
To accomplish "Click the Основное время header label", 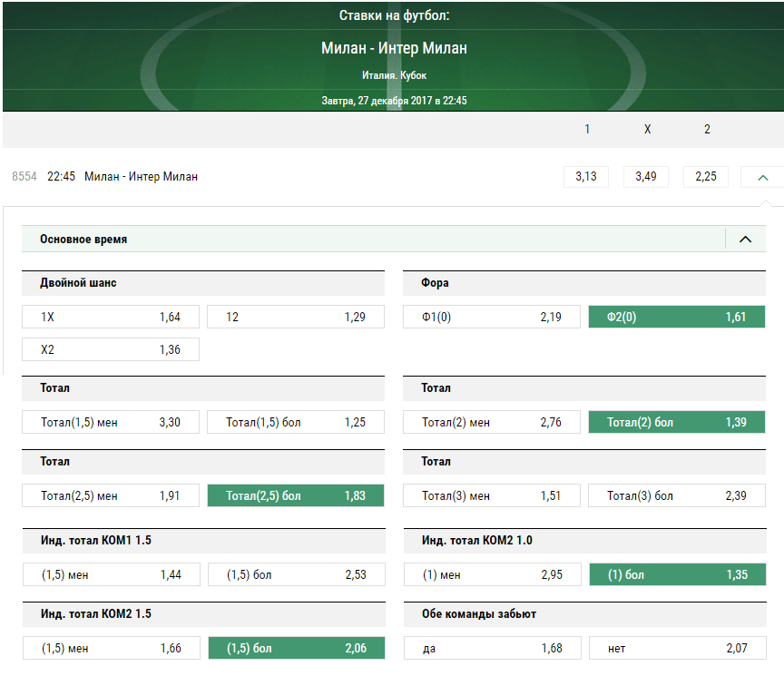I will point(83,239).
